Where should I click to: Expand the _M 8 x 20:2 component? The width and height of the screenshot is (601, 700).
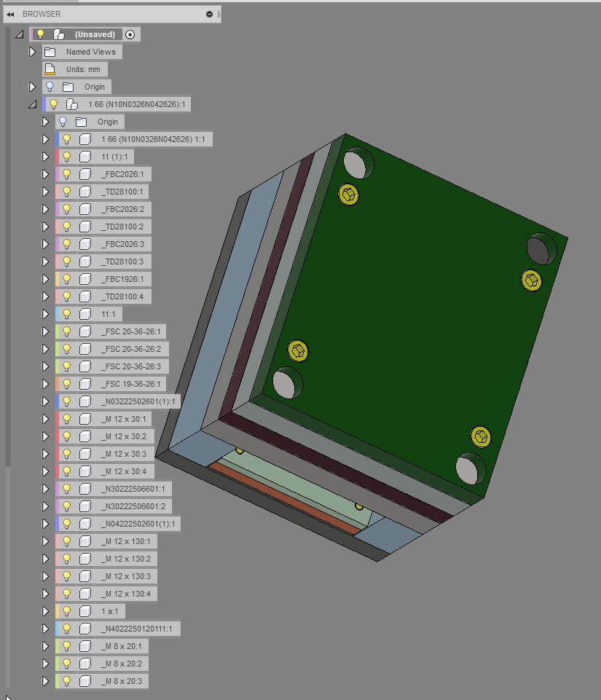(45, 664)
